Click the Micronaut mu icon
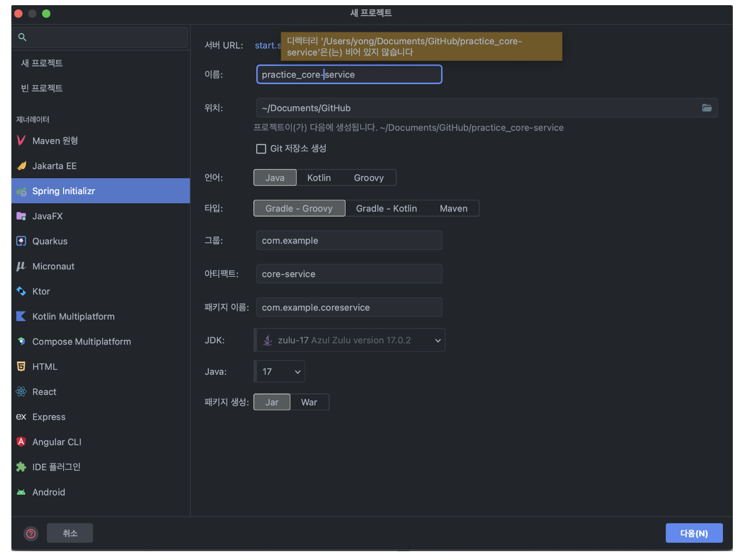Image resolution: width=739 pixels, height=560 pixels. [x=21, y=266]
